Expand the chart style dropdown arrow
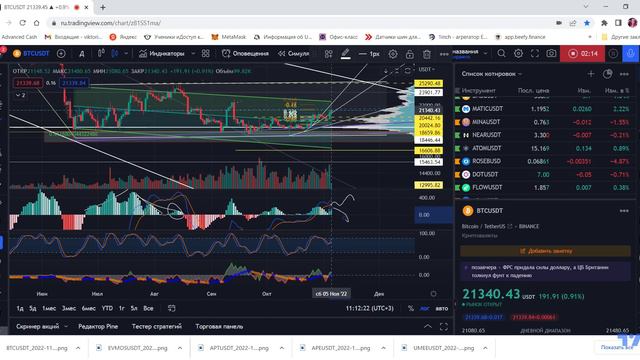640x360 pixels. click(126, 53)
